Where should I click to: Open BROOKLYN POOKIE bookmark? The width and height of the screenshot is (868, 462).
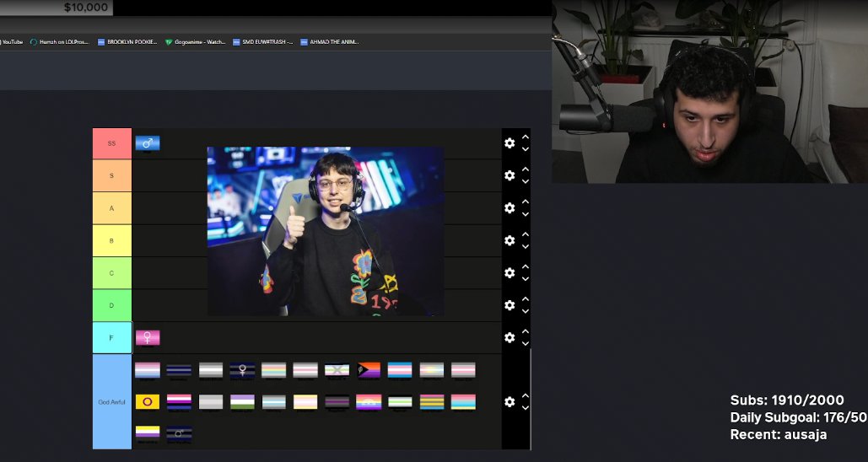tap(127, 42)
